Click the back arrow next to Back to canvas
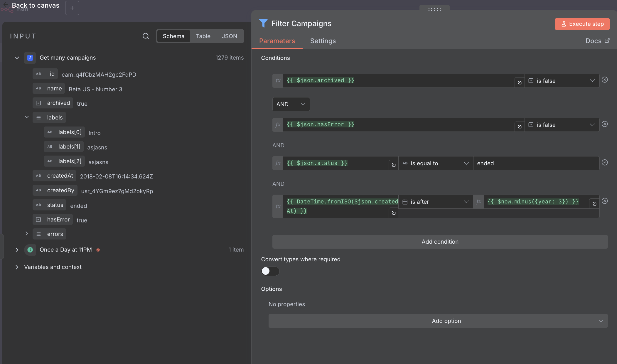This screenshot has width=617, height=364. (x=5, y=4)
